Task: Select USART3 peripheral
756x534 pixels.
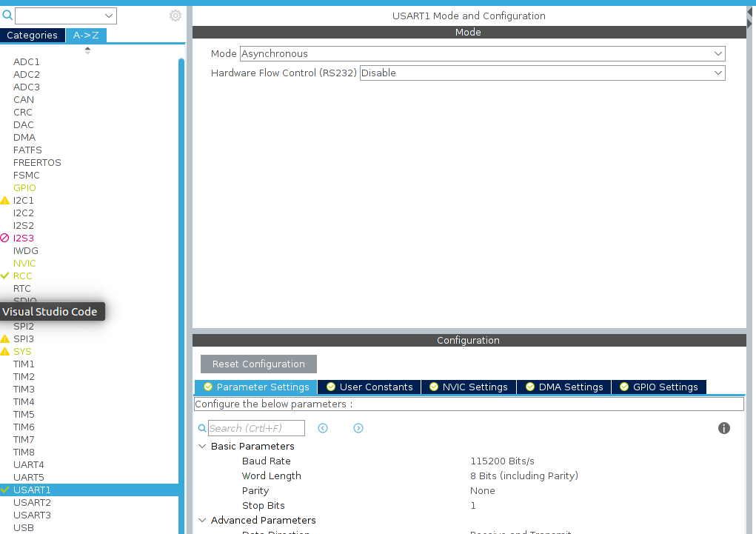Action: tap(32, 515)
